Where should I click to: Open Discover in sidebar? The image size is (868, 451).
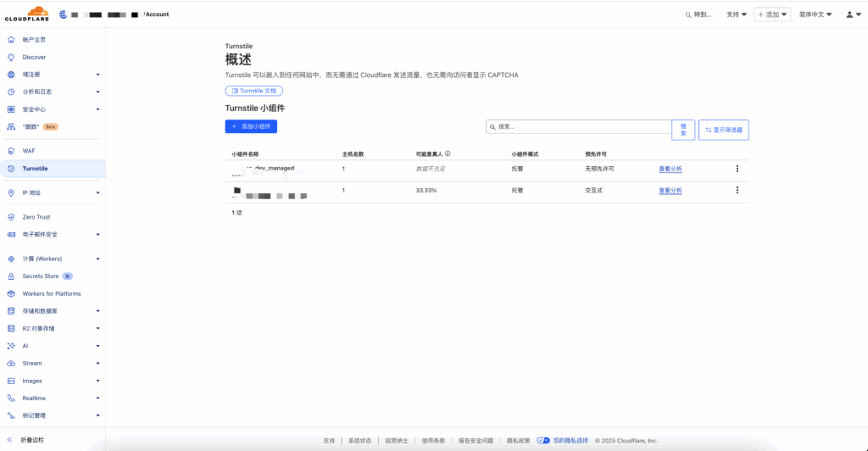(x=34, y=57)
